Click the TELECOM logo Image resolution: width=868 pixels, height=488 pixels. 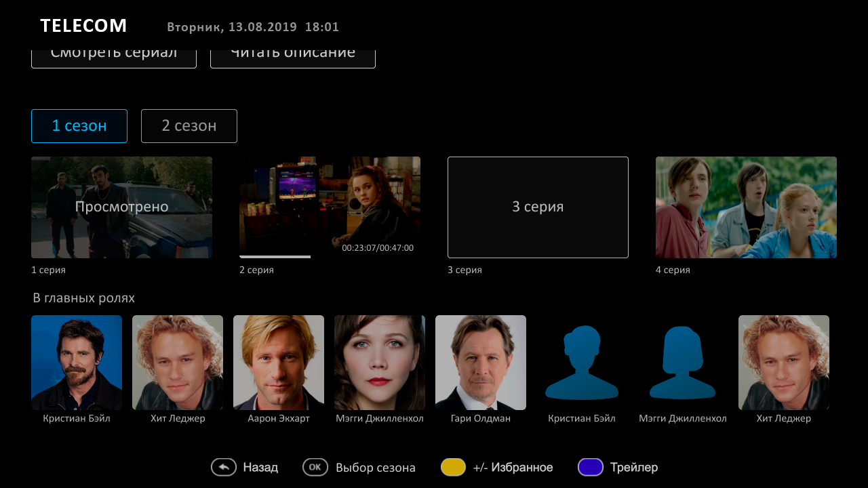point(83,26)
